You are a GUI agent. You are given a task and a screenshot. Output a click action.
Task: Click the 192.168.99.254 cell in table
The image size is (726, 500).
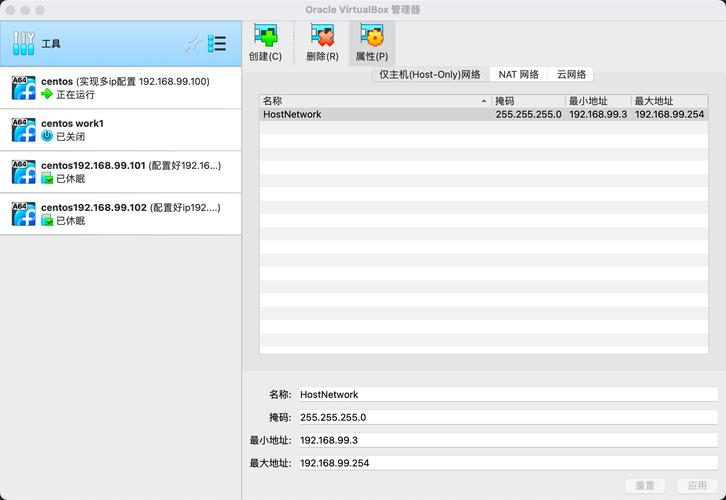(x=670, y=114)
